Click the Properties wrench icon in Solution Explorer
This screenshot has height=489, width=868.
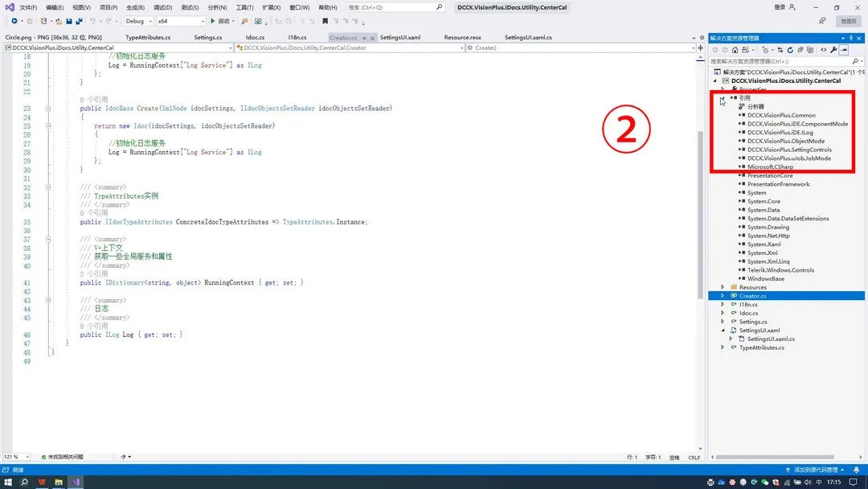point(833,50)
